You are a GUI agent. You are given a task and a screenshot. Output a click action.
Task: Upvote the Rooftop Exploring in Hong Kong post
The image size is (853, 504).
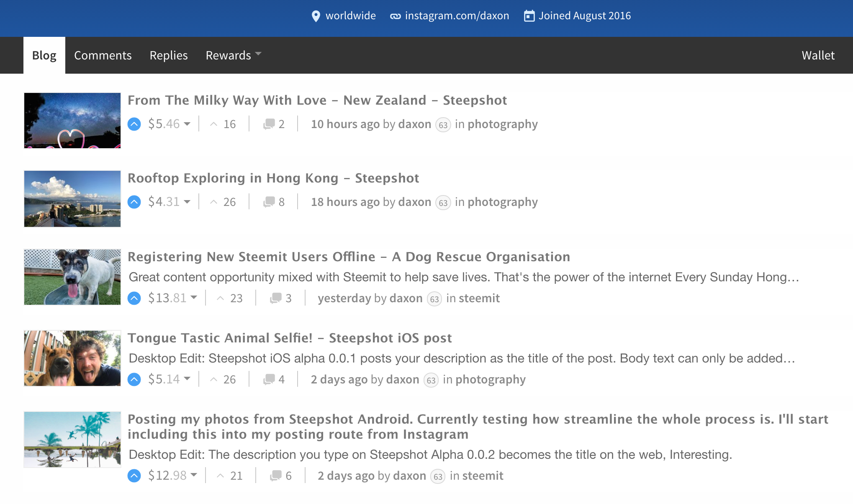[x=134, y=202]
